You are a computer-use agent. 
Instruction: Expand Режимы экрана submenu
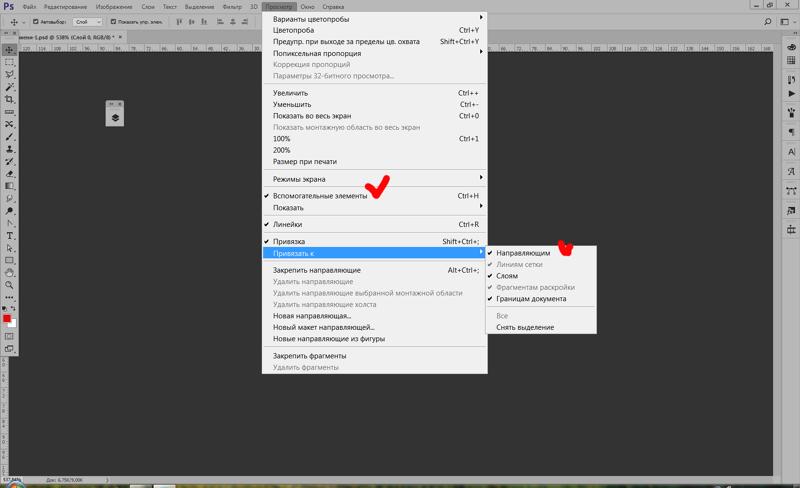tap(374, 179)
